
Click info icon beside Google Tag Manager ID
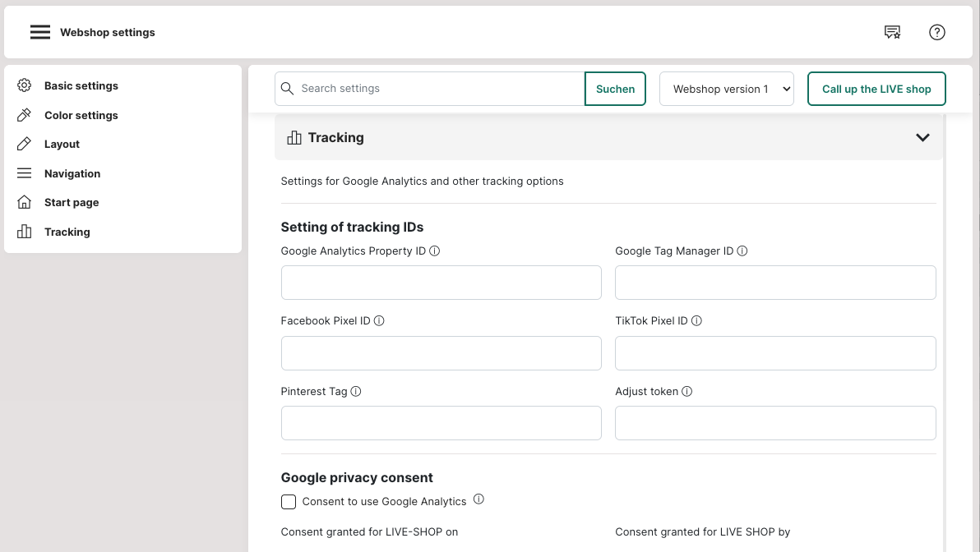[742, 251]
